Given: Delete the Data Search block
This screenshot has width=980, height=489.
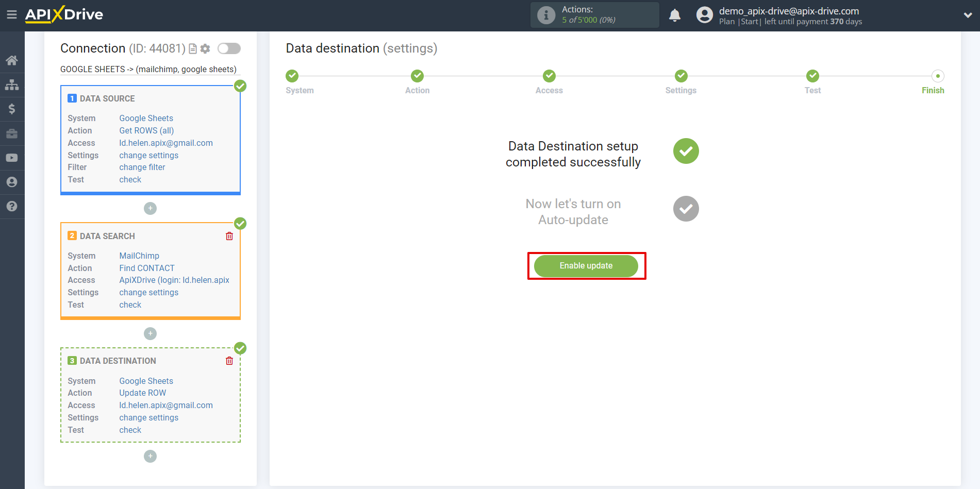Looking at the screenshot, I should point(229,236).
